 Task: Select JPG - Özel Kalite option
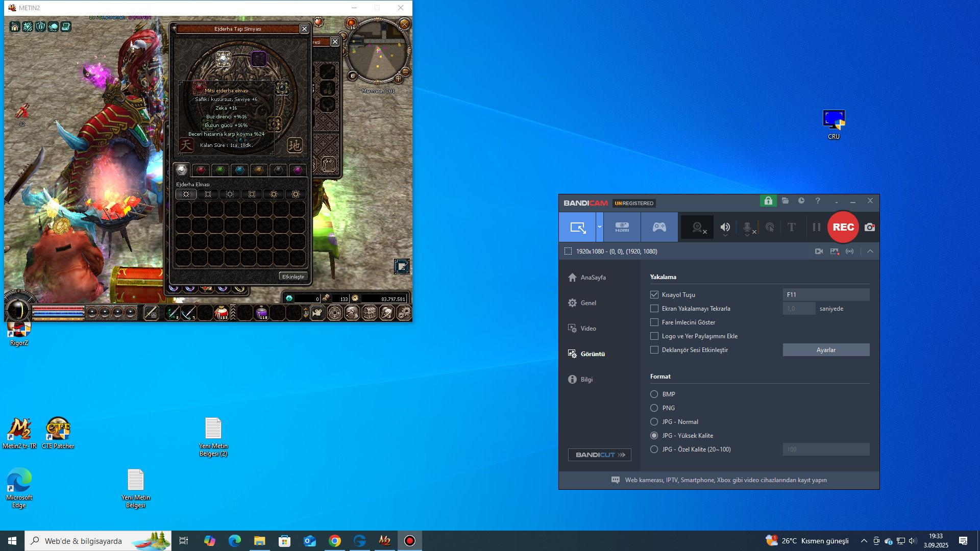point(654,449)
